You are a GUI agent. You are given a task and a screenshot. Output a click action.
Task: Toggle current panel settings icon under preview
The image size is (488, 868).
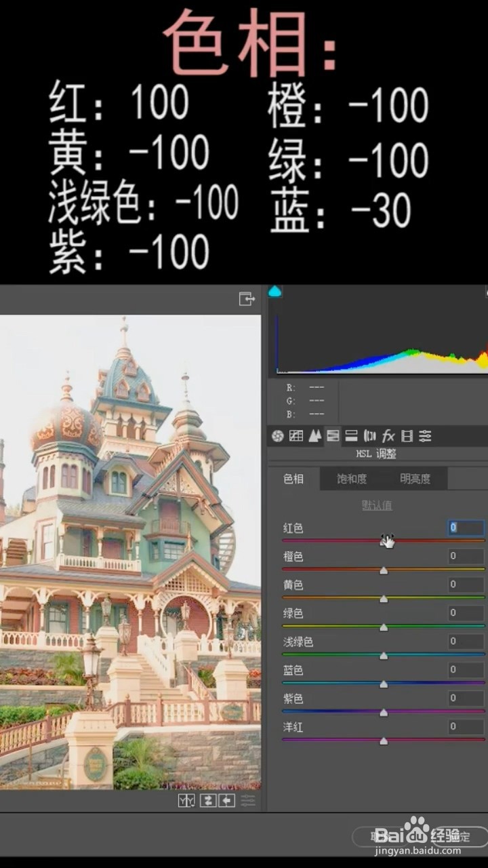tap(248, 801)
